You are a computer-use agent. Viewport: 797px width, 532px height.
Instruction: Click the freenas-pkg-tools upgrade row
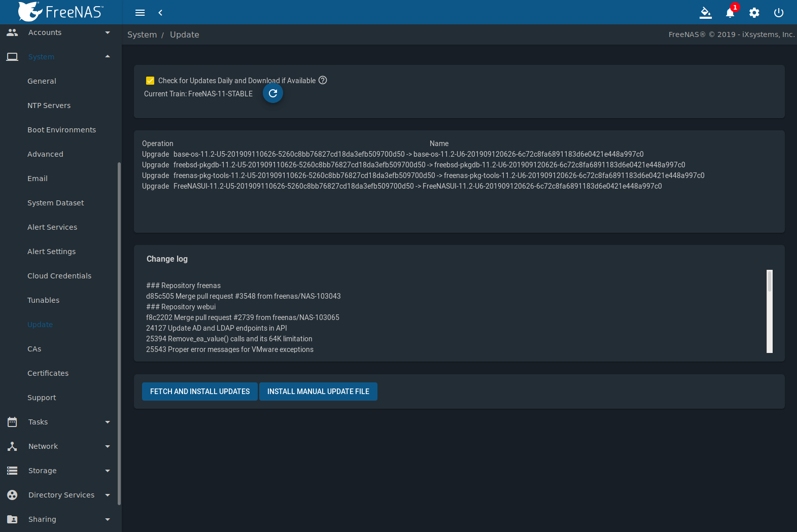click(423, 175)
